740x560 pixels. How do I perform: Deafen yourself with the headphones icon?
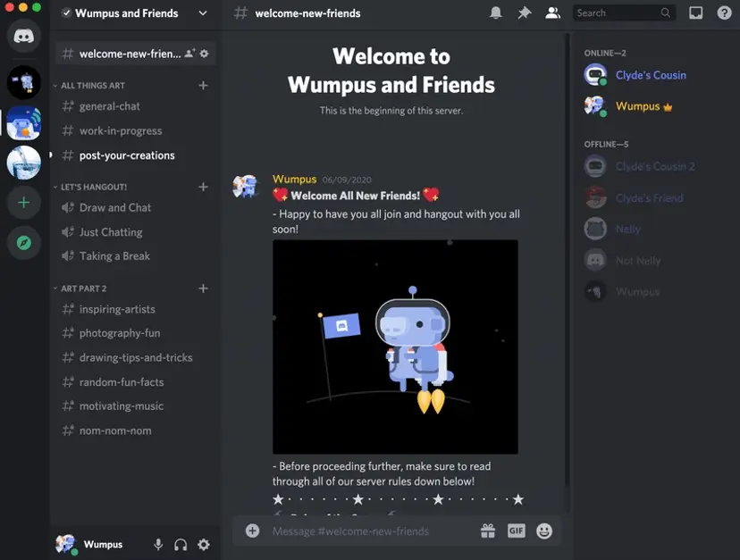coord(181,544)
